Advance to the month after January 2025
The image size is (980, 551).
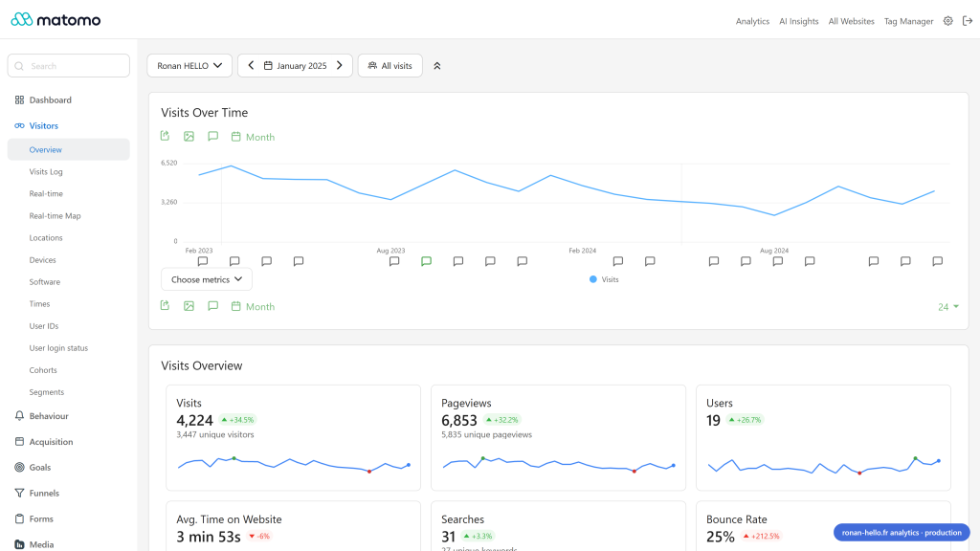tap(340, 66)
